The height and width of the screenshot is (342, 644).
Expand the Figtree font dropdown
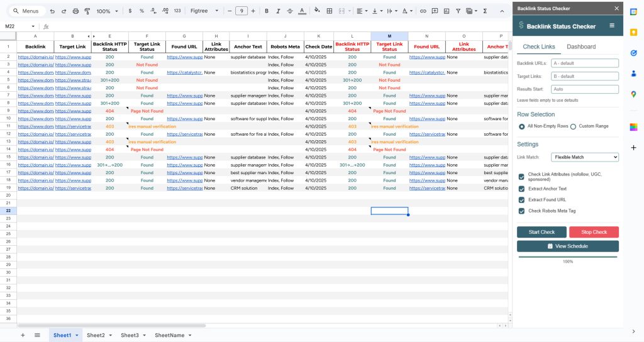coord(204,11)
